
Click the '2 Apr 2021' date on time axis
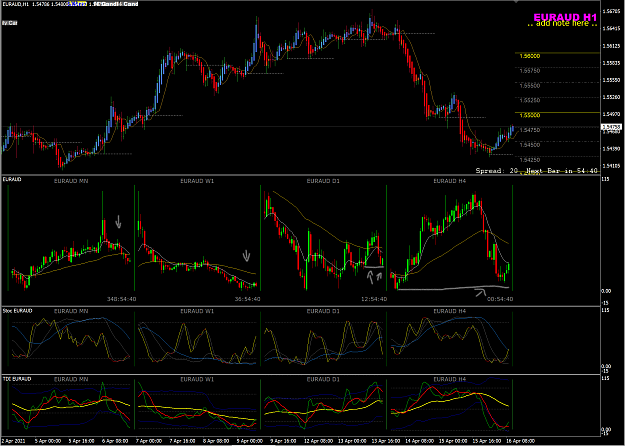coord(14,441)
